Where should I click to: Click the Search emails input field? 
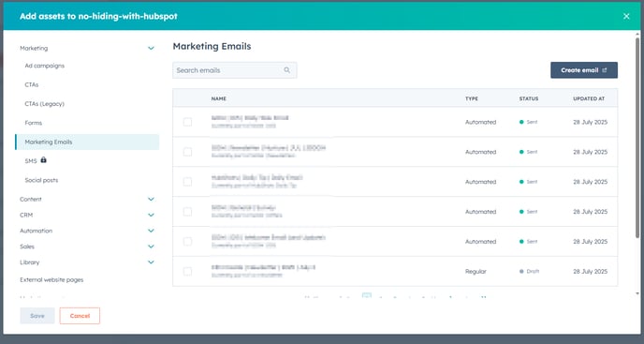pyautogui.click(x=235, y=70)
